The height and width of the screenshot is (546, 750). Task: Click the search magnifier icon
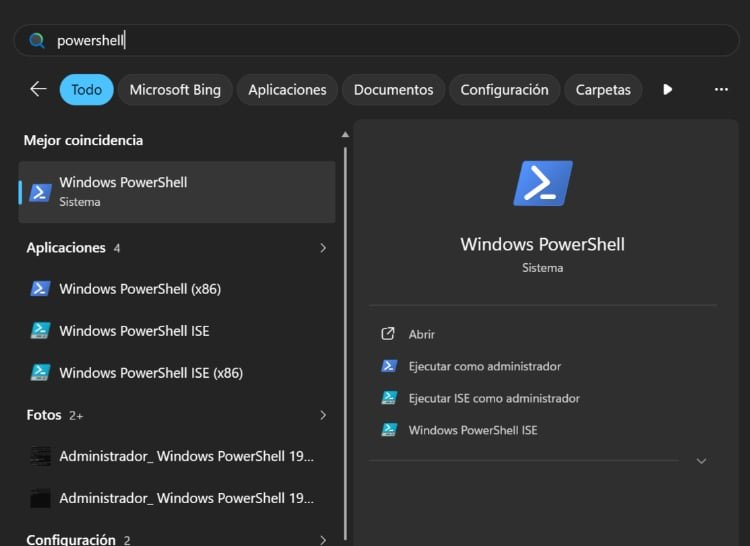(x=37, y=41)
